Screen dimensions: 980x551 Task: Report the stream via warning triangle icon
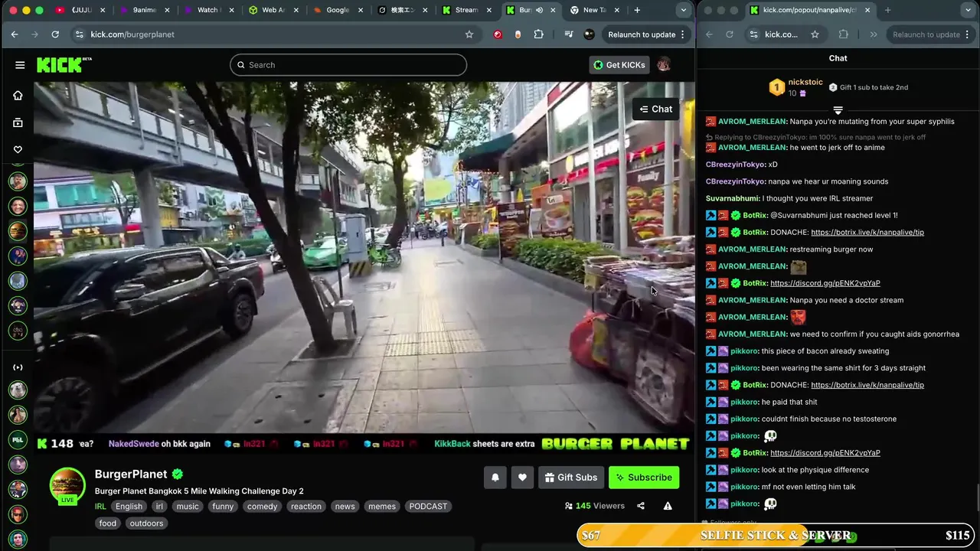click(668, 506)
